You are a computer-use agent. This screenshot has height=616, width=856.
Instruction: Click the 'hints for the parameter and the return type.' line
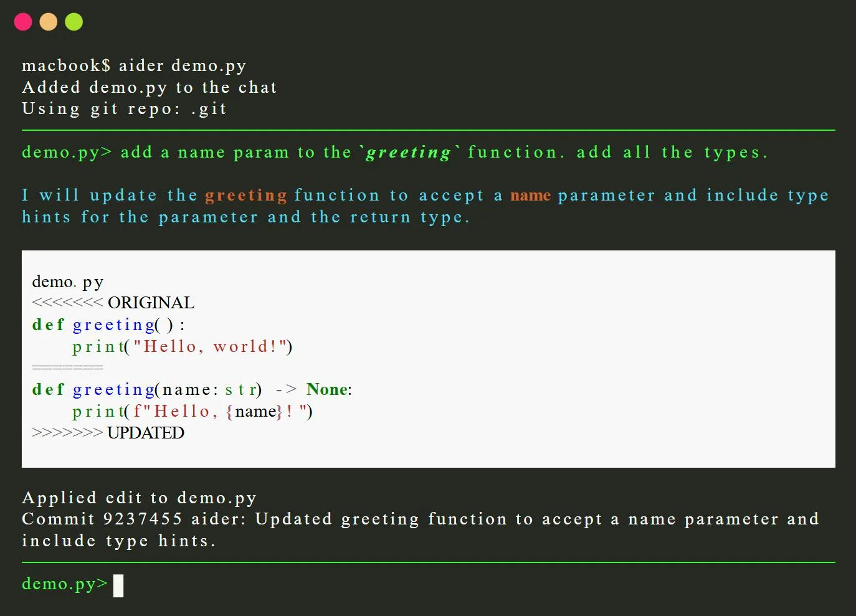pos(245,217)
